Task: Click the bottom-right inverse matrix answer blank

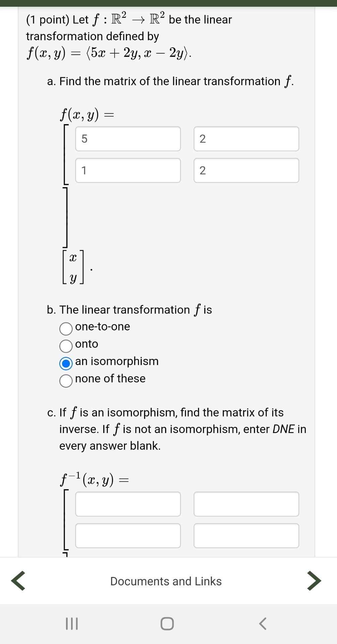Action: (x=247, y=536)
